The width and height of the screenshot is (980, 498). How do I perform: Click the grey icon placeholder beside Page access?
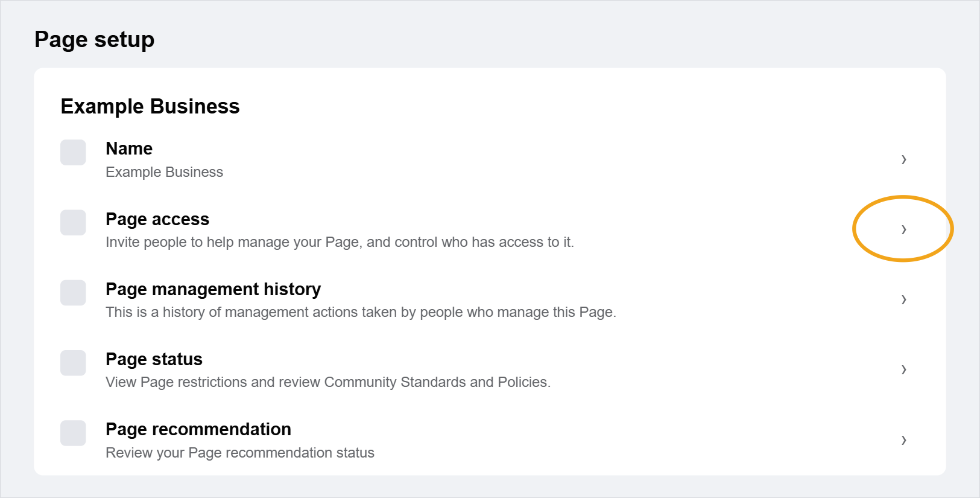[x=73, y=223]
